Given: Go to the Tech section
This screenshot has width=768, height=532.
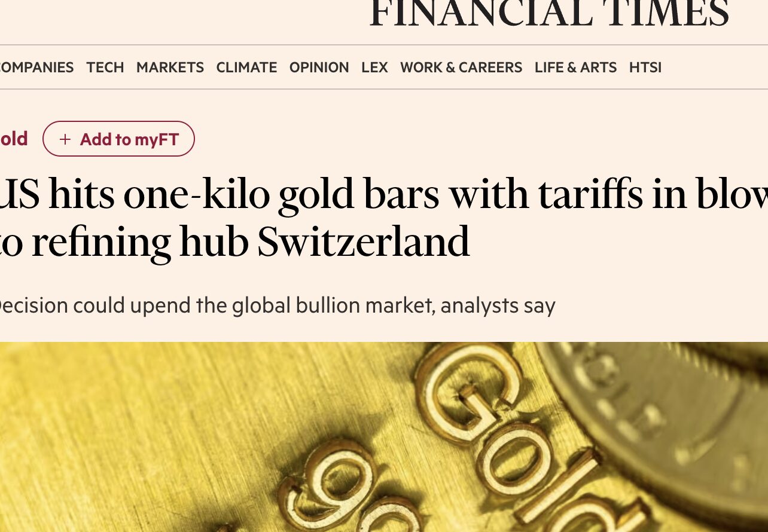Looking at the screenshot, I should coord(105,68).
